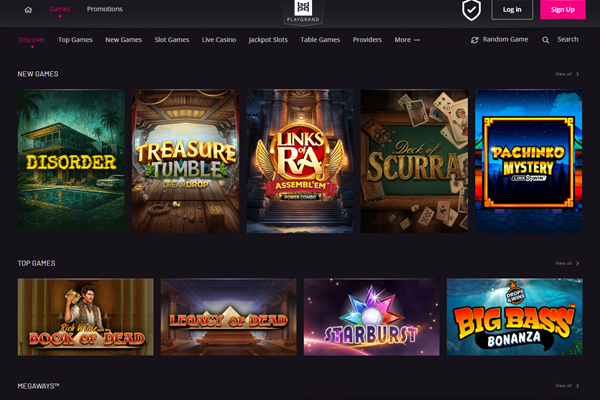Select the Discover tab
Image resolution: width=600 pixels, height=400 pixels.
tap(32, 39)
